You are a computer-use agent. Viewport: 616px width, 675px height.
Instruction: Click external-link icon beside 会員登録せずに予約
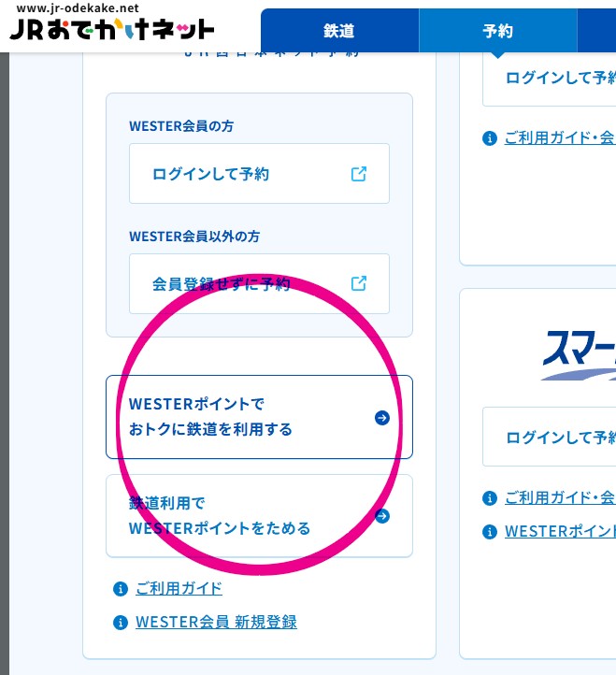click(359, 283)
